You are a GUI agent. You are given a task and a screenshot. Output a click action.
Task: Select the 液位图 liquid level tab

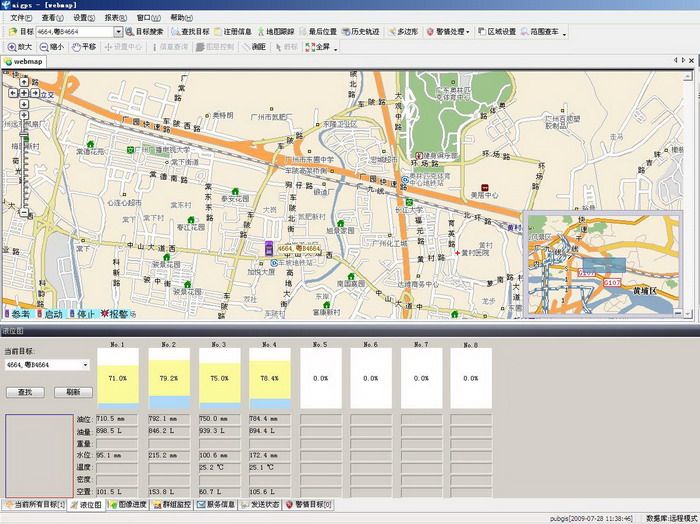pos(87,505)
